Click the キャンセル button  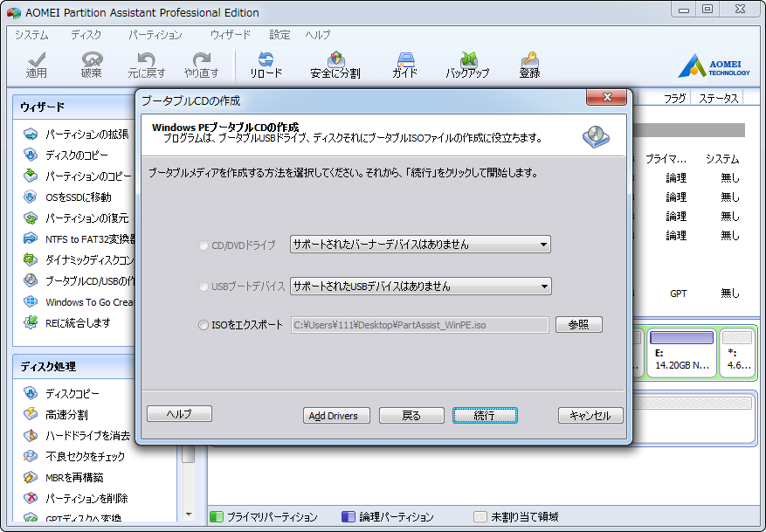tap(590, 416)
